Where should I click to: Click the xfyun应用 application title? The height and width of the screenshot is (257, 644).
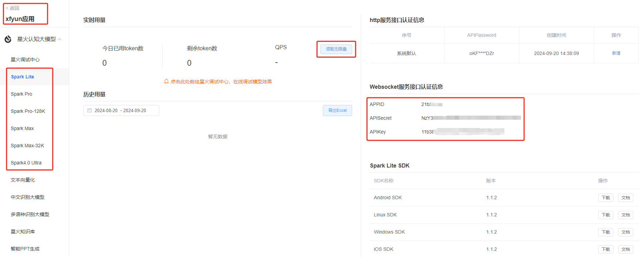pyautogui.click(x=20, y=19)
